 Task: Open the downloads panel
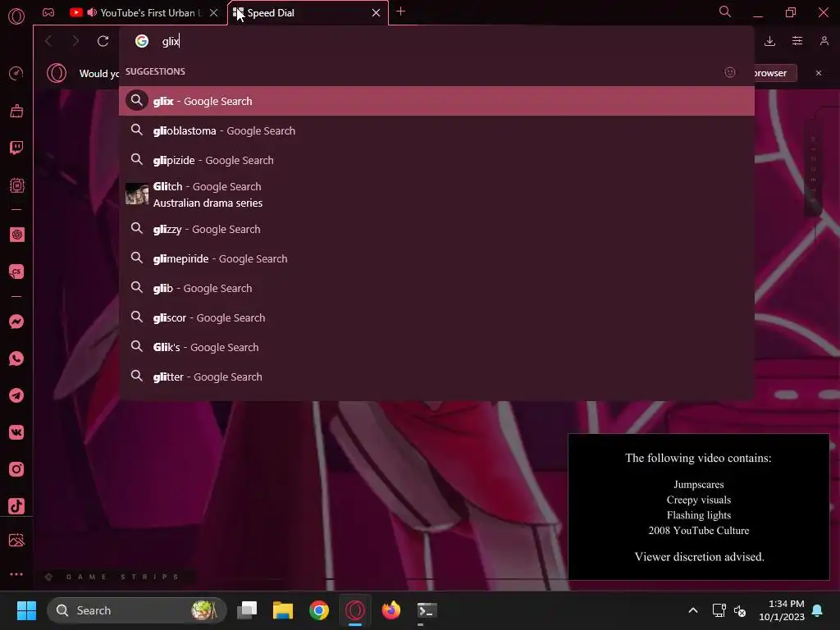769,41
